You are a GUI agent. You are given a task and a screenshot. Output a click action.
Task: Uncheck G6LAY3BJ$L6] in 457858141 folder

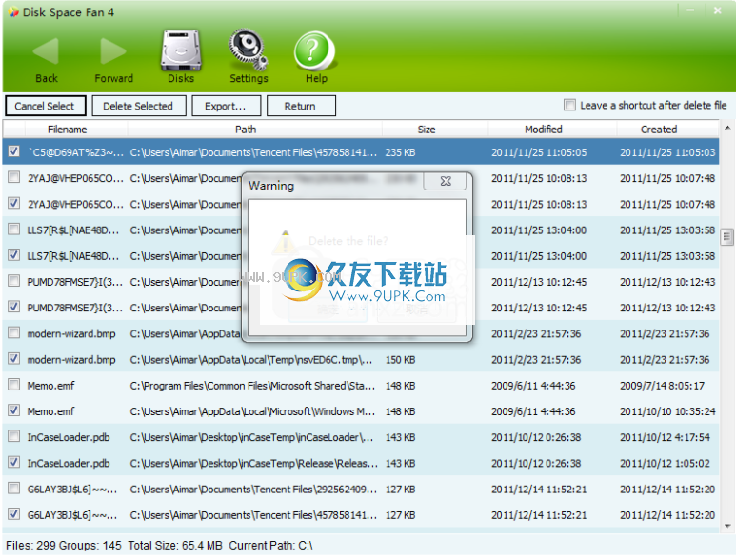(14, 514)
